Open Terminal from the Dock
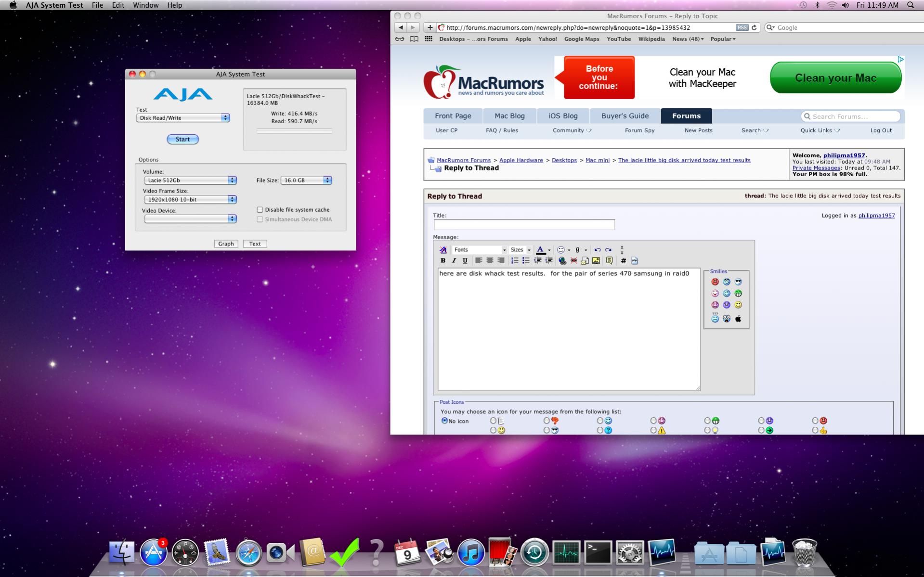The image size is (924, 577). 598,552
